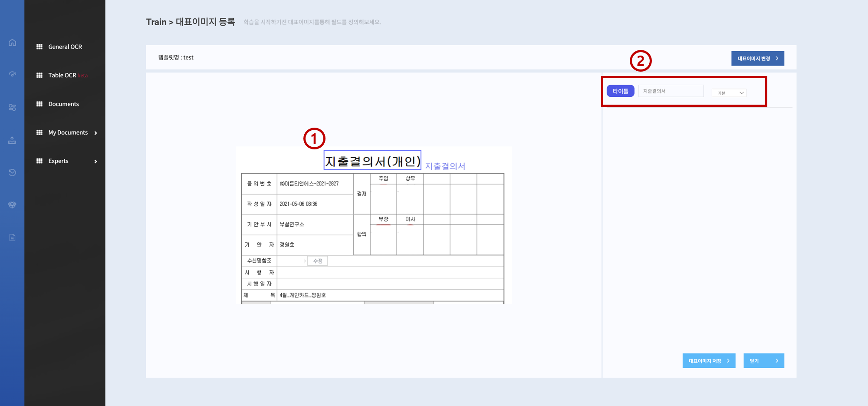Viewport: 868px width, 406px height.
Task: Select the AI document icon in sidebar
Action: [12, 238]
